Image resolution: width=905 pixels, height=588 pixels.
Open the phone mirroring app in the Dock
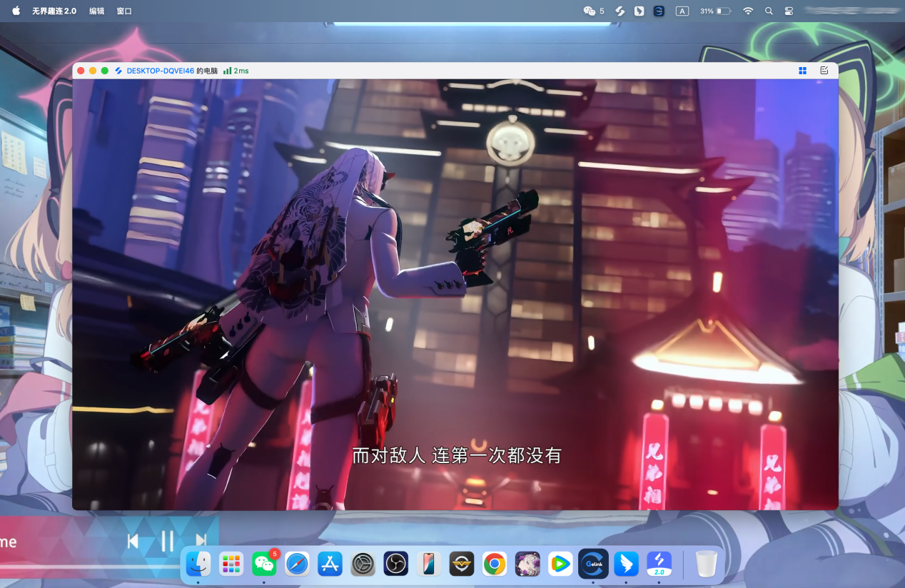tap(428, 564)
